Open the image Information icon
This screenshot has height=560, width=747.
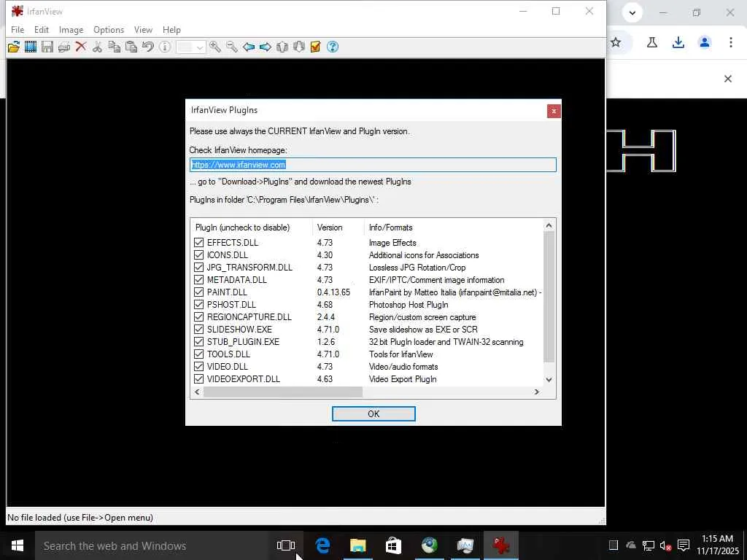[165, 47]
